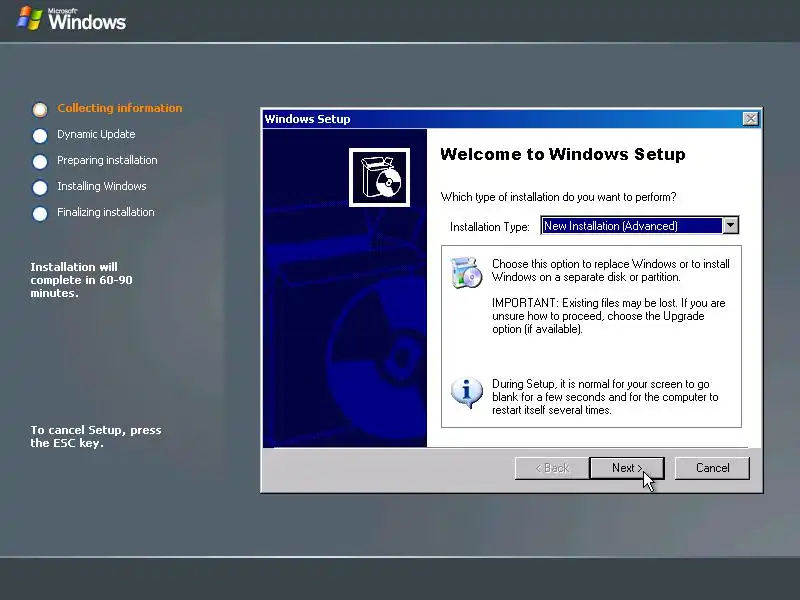Click the Cancel button
Screen dimensions: 800x600
coord(712,468)
